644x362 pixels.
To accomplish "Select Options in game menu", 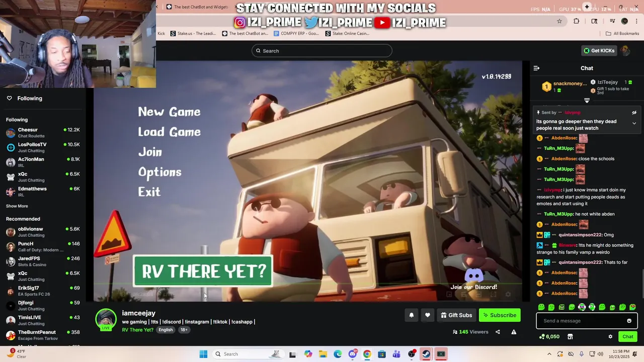I will click(159, 172).
